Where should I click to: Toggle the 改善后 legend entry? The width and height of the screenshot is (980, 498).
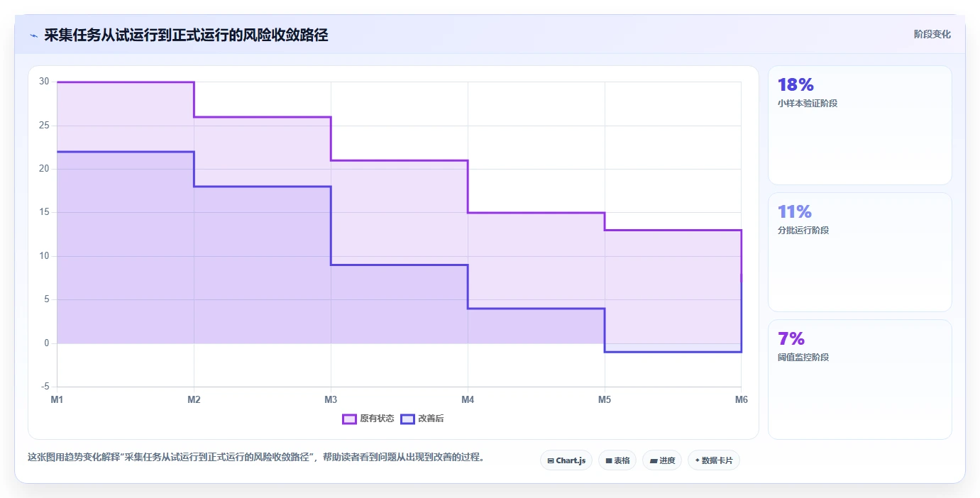(x=422, y=419)
